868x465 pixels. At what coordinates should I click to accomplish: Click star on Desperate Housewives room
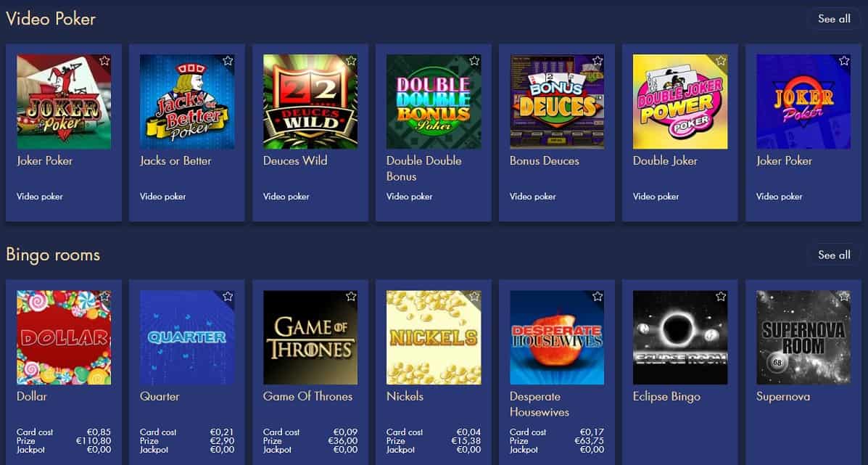(598, 297)
